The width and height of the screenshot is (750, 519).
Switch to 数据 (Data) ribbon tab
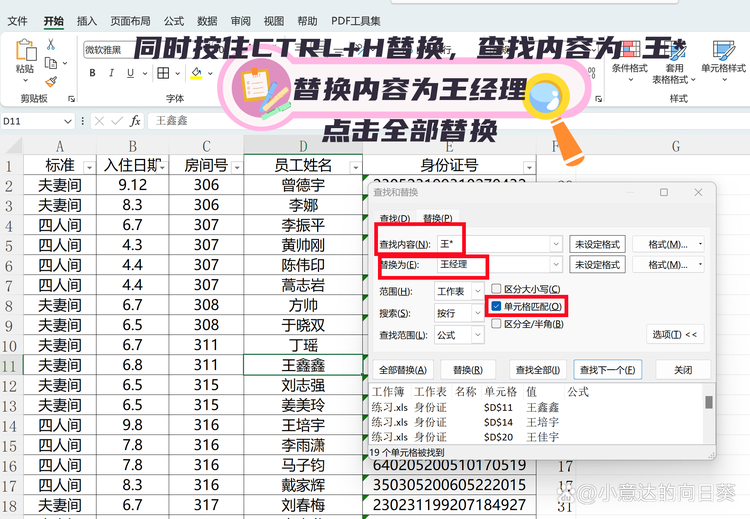click(x=207, y=21)
